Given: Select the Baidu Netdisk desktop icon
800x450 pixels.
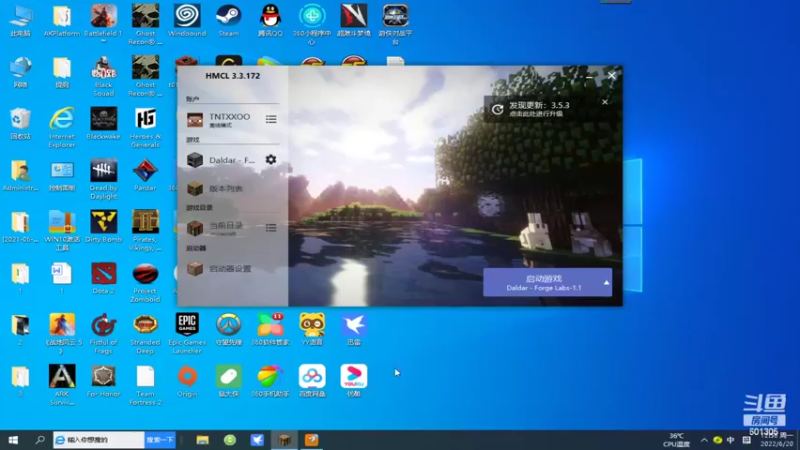Looking at the screenshot, I should [312, 381].
